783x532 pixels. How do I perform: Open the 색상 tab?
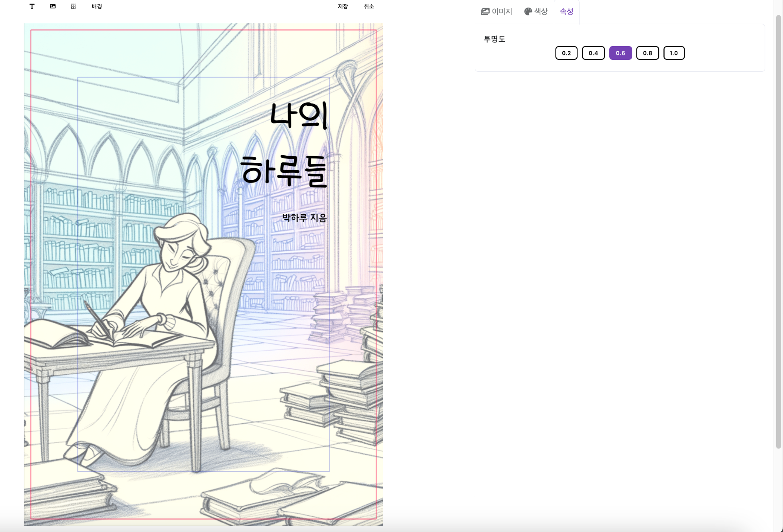536,12
